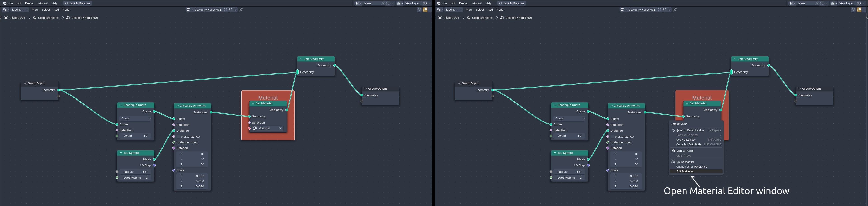
Task: Choose Edit Material in context menu
Action: click(696, 171)
